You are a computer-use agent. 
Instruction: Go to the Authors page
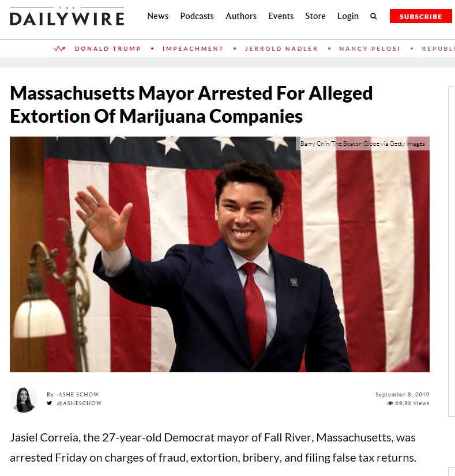coord(241,16)
